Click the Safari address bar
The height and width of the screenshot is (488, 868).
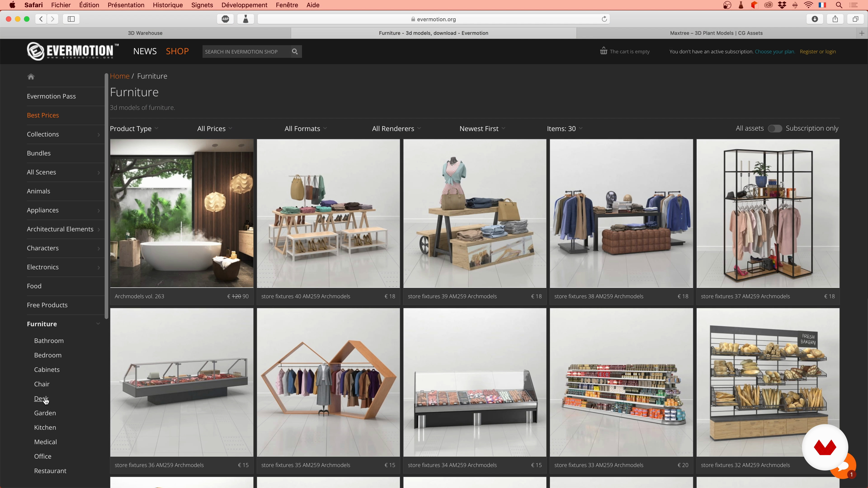point(433,19)
